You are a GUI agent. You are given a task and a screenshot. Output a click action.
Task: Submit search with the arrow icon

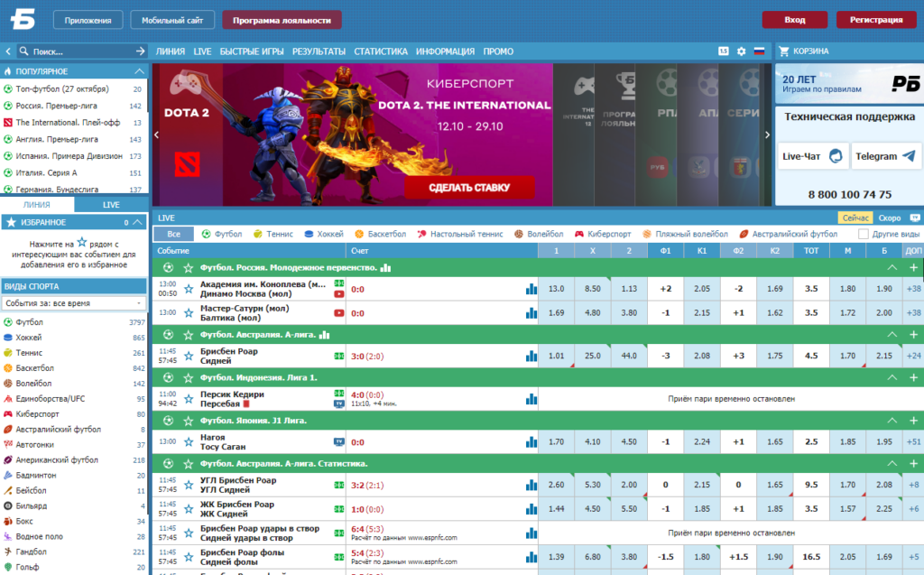(x=140, y=51)
